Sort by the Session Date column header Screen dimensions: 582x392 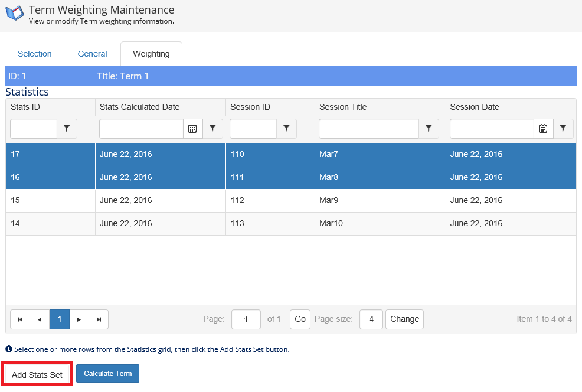(x=474, y=107)
